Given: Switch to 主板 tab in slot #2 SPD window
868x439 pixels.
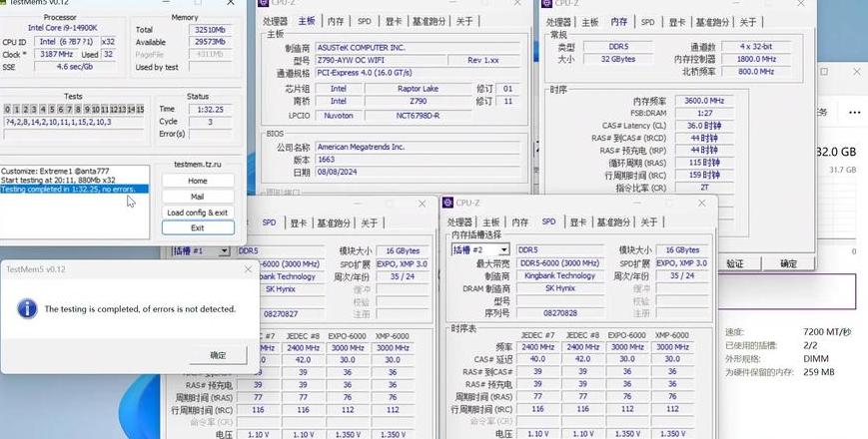Looking at the screenshot, I should pos(491,222).
